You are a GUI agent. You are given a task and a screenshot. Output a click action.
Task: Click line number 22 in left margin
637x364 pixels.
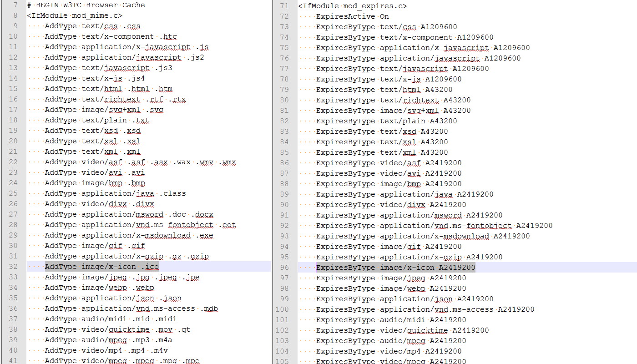(13, 162)
